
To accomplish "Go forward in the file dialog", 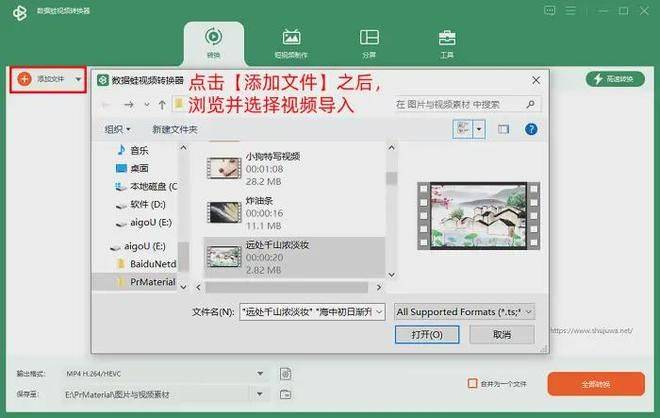I will [129, 104].
